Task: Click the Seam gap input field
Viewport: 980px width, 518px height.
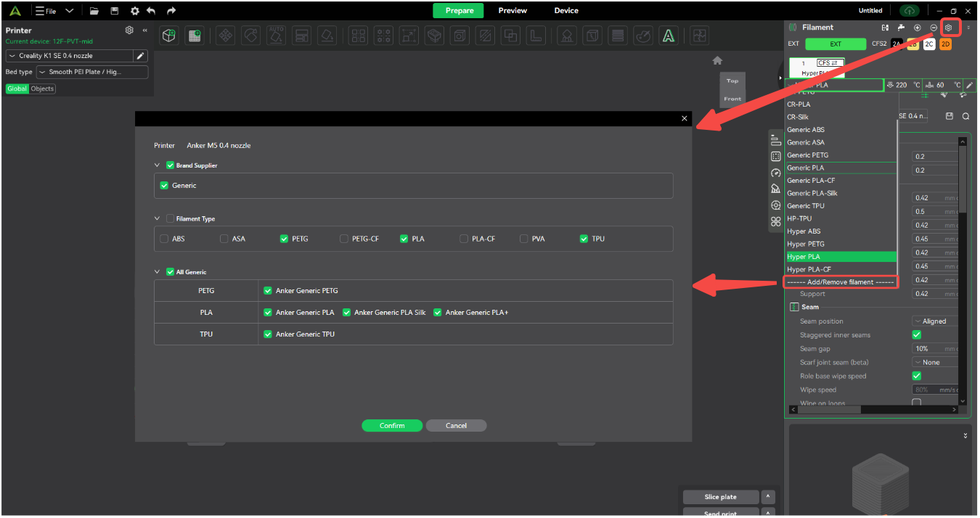Action: point(934,349)
